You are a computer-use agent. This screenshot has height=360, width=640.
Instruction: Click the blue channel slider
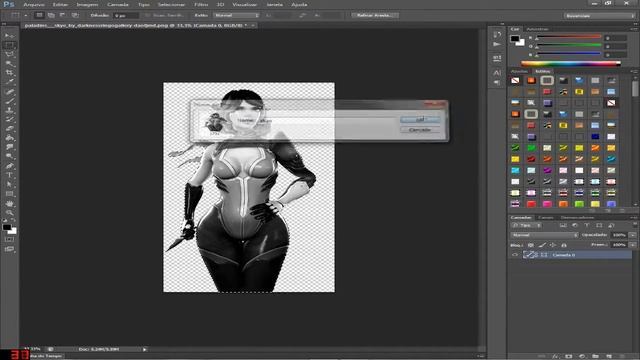pos(569,54)
